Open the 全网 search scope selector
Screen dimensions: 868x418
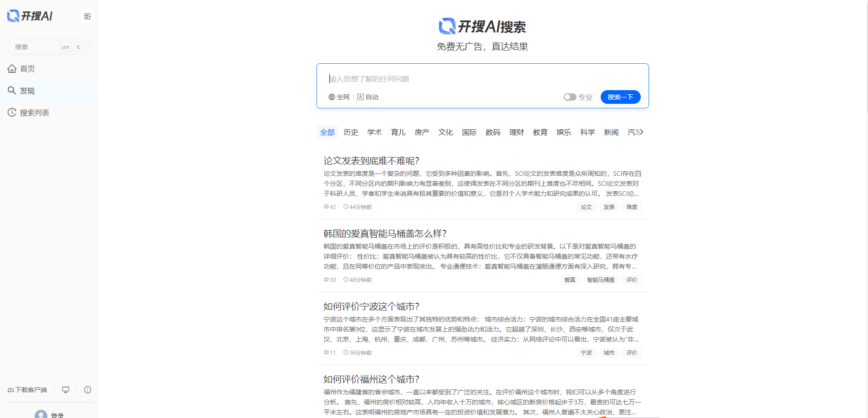(339, 97)
